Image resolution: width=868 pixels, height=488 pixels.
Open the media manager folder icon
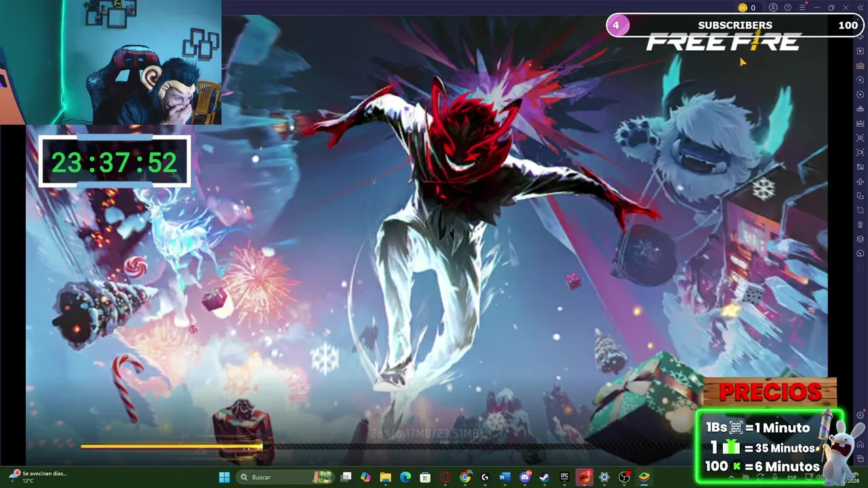point(861,167)
